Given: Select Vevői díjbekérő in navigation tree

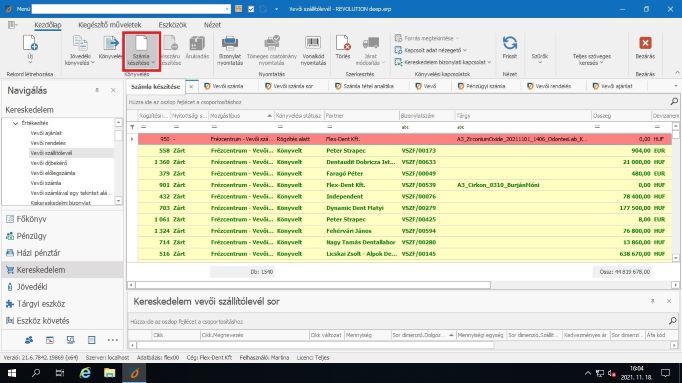Looking at the screenshot, I should pos(49,163).
